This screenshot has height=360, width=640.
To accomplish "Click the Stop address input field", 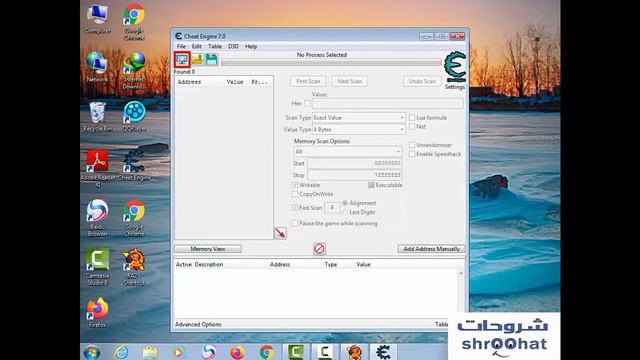I will coord(355,175).
